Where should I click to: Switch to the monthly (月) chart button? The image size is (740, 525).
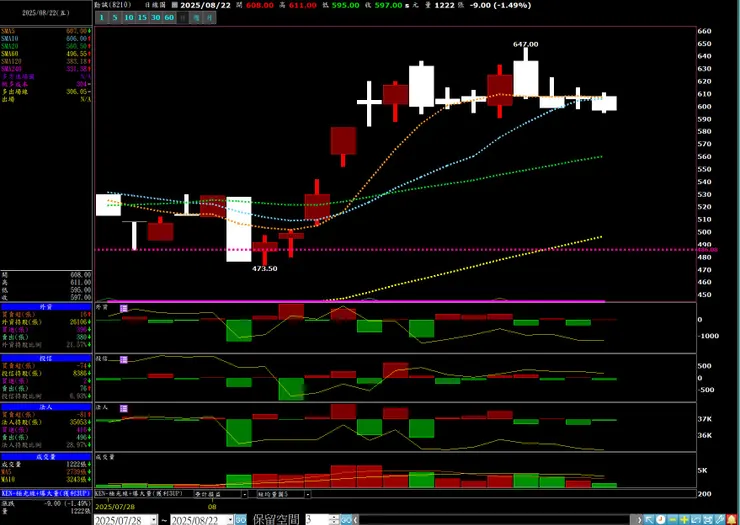[210, 17]
